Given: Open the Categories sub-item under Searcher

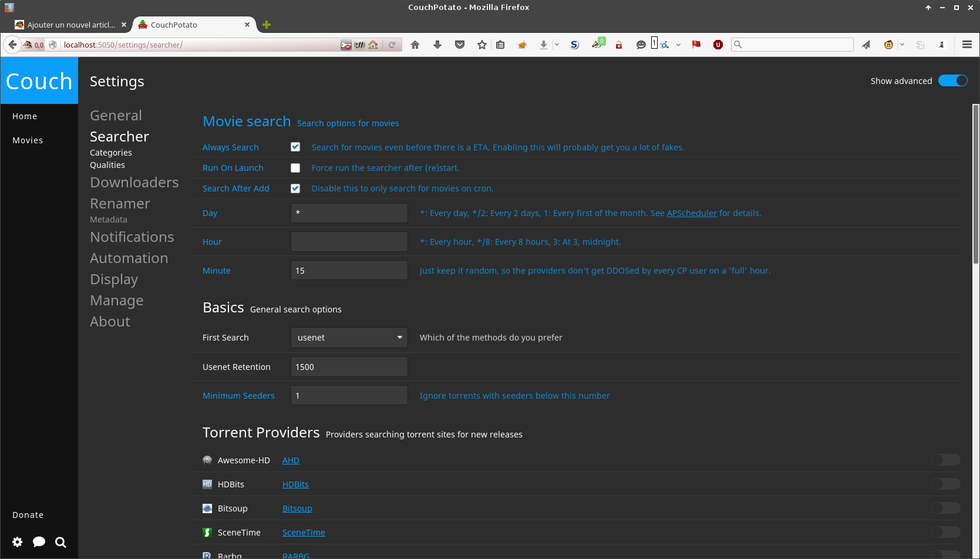Looking at the screenshot, I should tap(111, 153).
